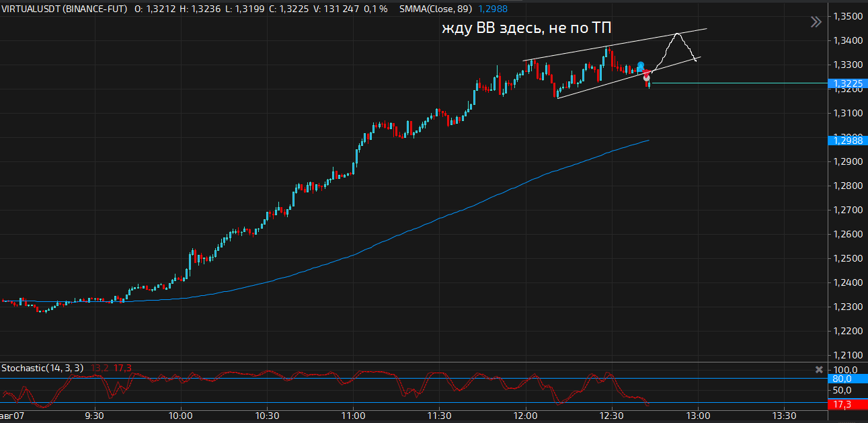Click the gray circular trade marker

647,78
